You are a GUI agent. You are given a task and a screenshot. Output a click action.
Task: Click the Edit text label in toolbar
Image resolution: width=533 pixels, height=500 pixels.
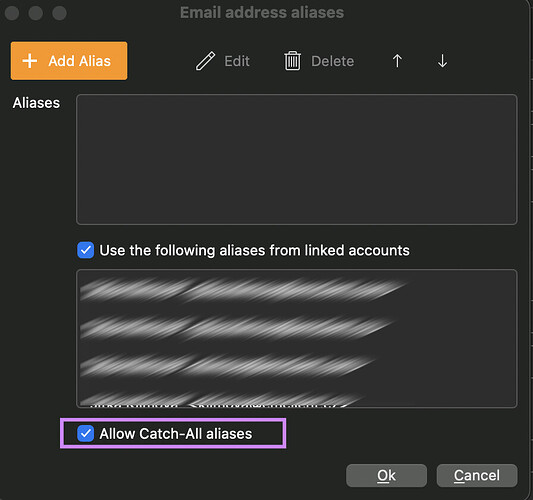pos(237,62)
